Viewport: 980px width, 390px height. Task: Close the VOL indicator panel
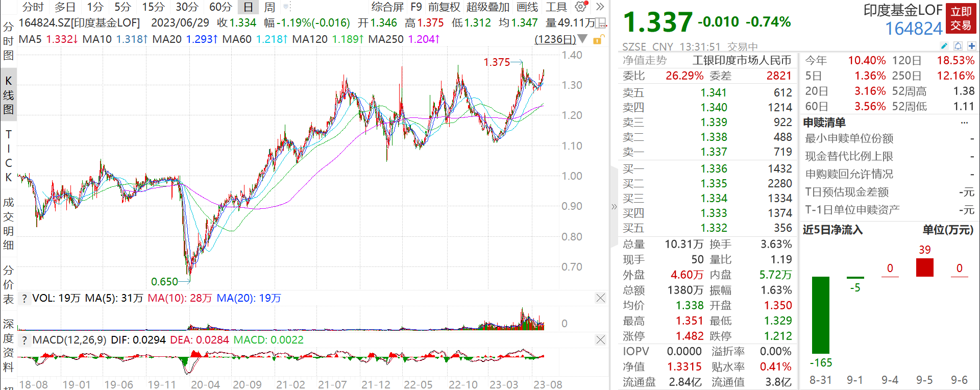point(601,298)
